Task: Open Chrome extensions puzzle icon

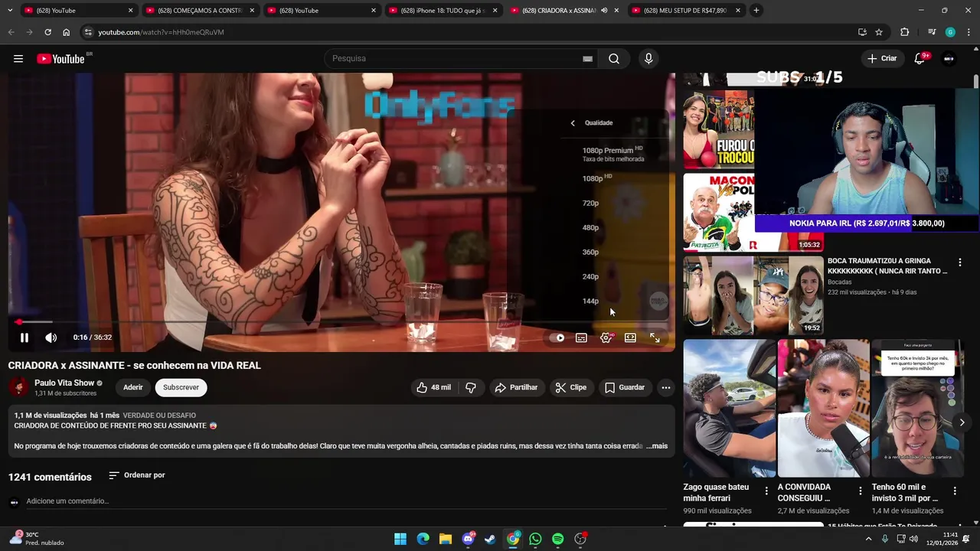Action: click(x=904, y=32)
